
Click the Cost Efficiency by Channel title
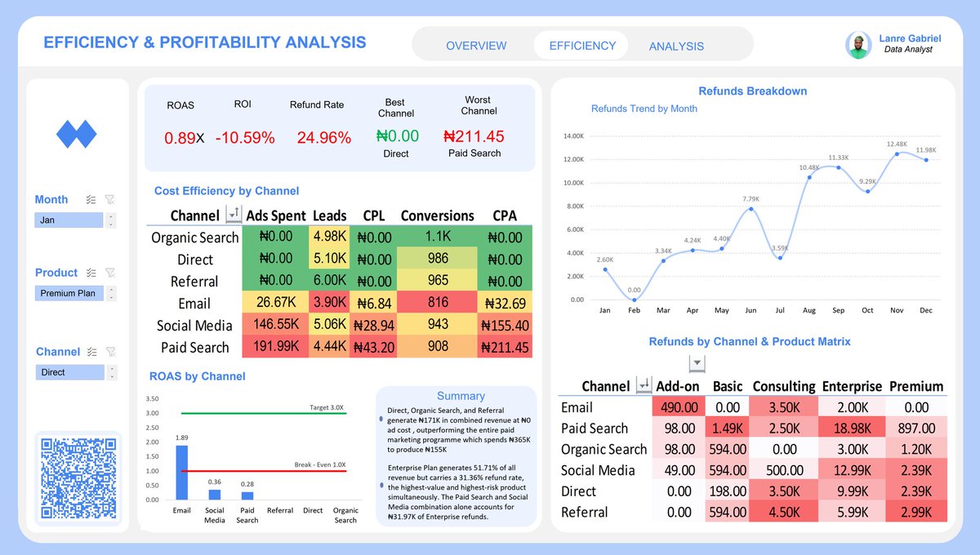(227, 191)
